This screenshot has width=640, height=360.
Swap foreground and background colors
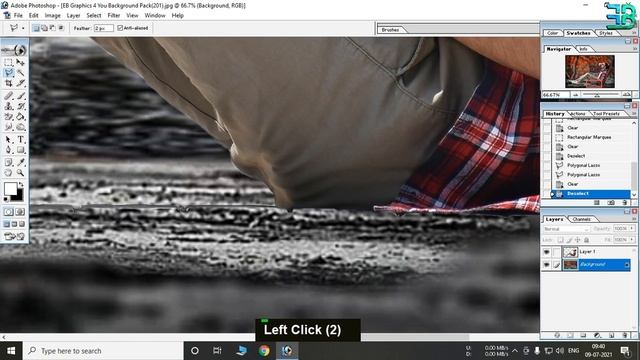pyautogui.click(x=21, y=185)
